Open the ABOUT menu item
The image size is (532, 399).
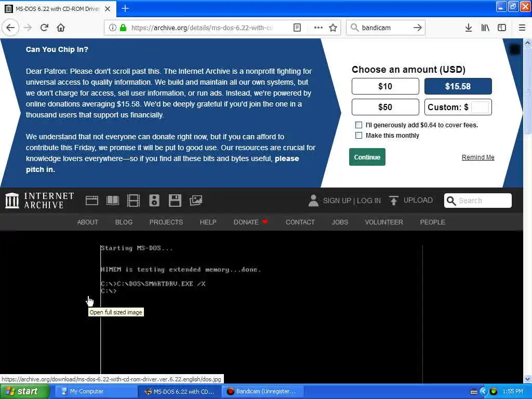pyautogui.click(x=87, y=222)
